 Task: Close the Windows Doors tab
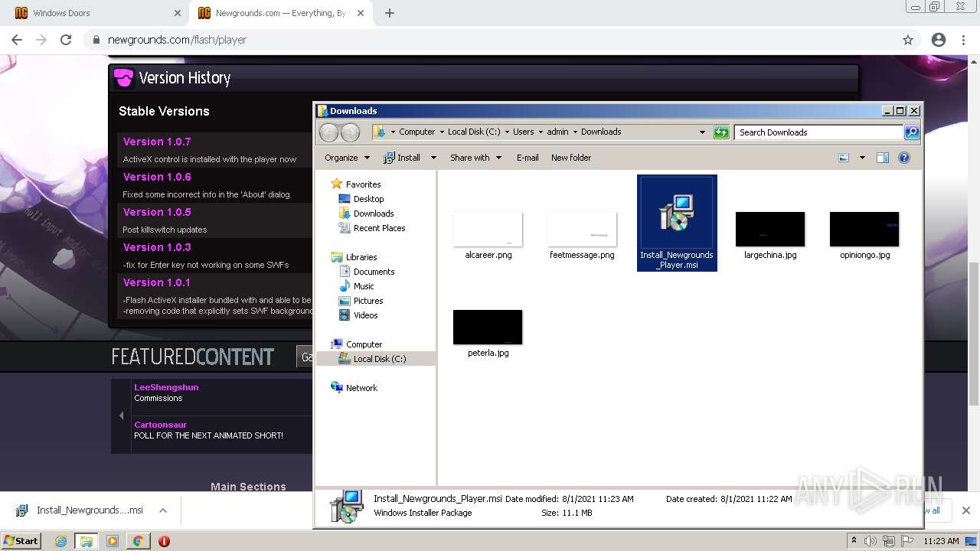point(178,13)
